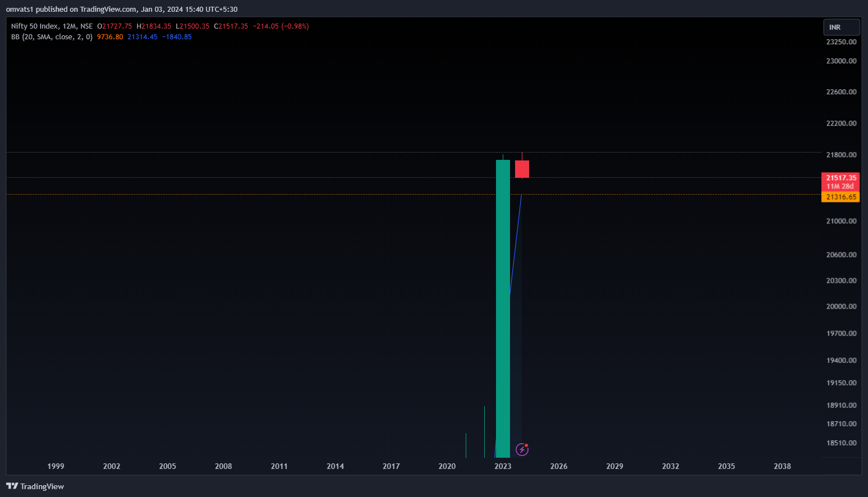Click the orange 21316.65 price label
The image size is (868, 497).
[x=841, y=197]
